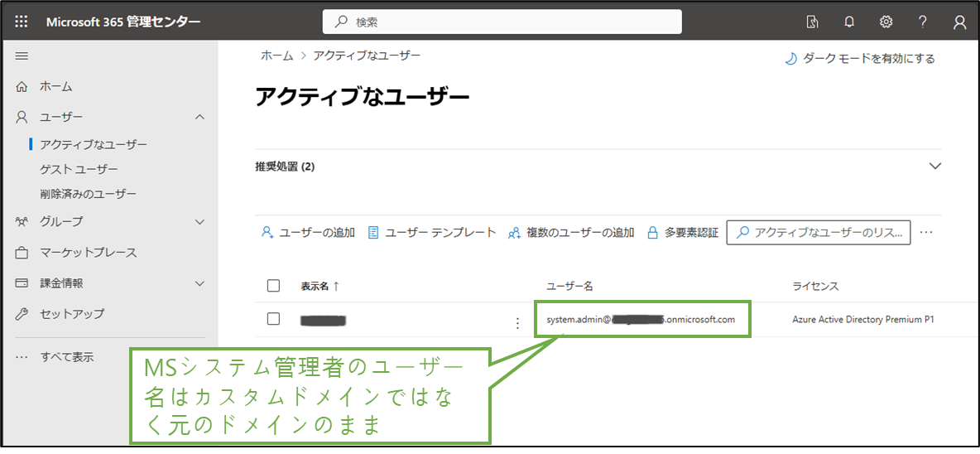The image size is (980, 454).
Task: Focus the top 検索 search box
Action: [502, 22]
